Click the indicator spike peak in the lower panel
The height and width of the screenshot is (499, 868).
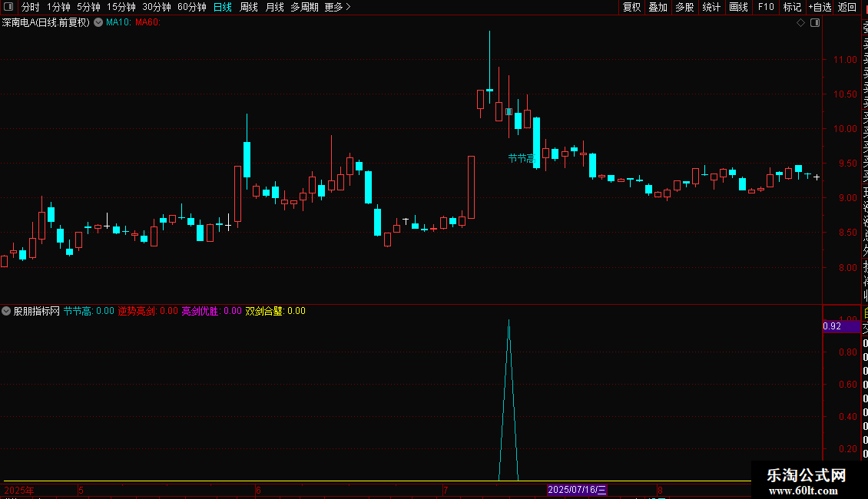pos(509,321)
